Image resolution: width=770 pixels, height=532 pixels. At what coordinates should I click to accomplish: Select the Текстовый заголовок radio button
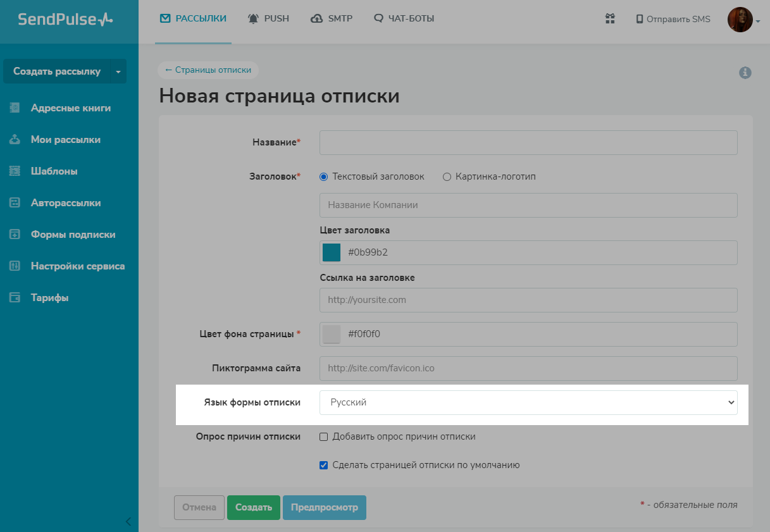324,177
